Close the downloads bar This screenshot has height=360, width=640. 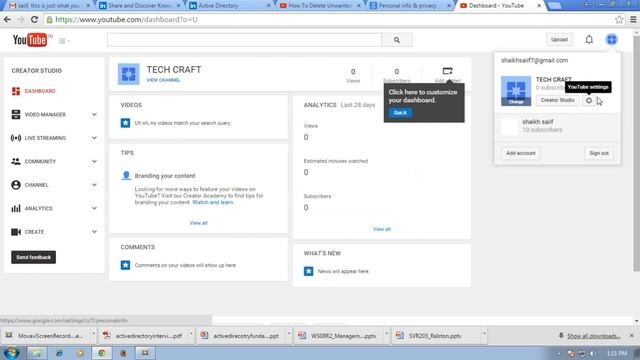tap(632, 336)
